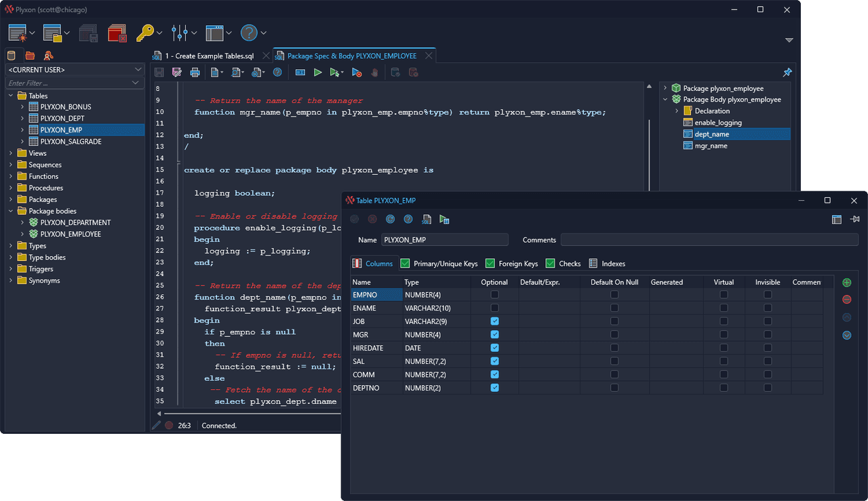
Task: Open the Indexes tab
Action: click(607, 264)
